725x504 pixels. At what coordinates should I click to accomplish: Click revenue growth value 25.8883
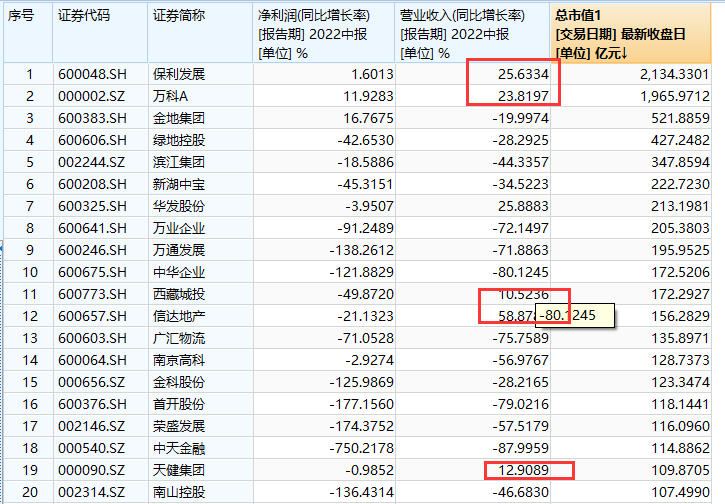pos(523,206)
